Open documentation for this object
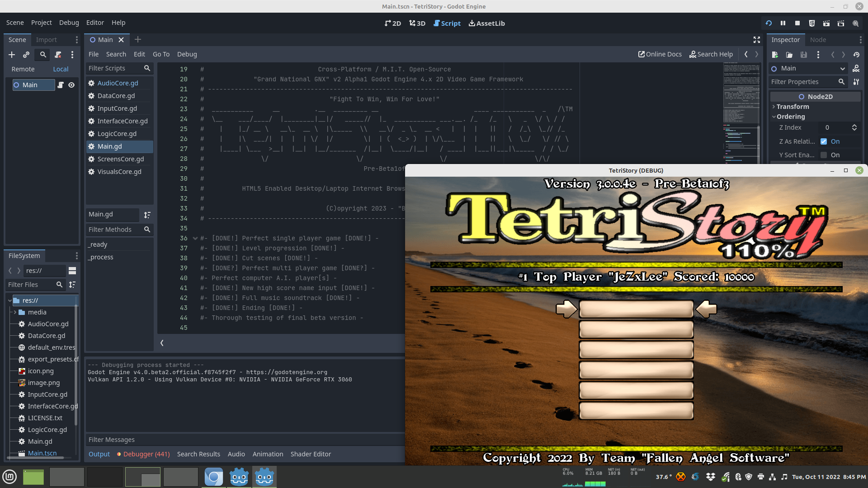This screenshot has height=488, width=868. click(856, 69)
